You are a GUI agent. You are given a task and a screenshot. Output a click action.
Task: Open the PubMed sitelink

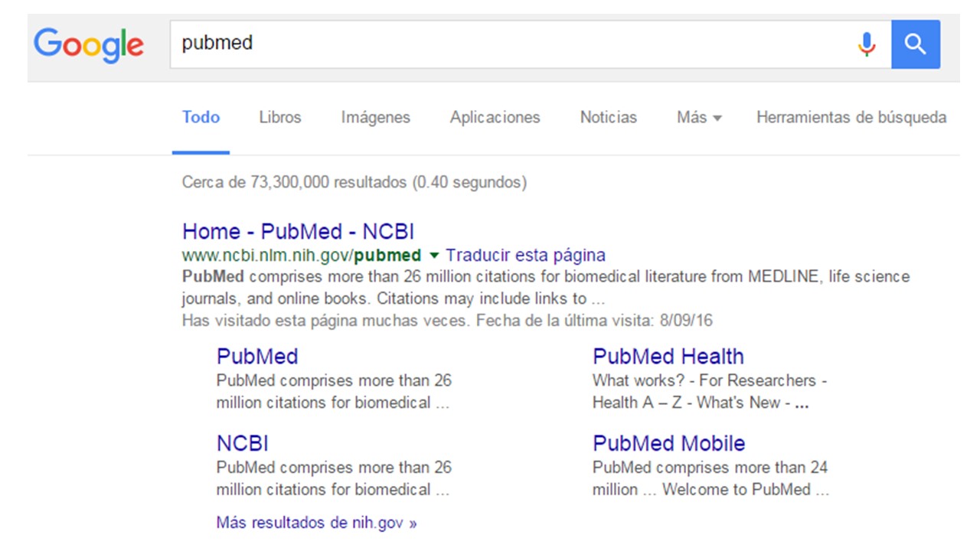pos(257,356)
